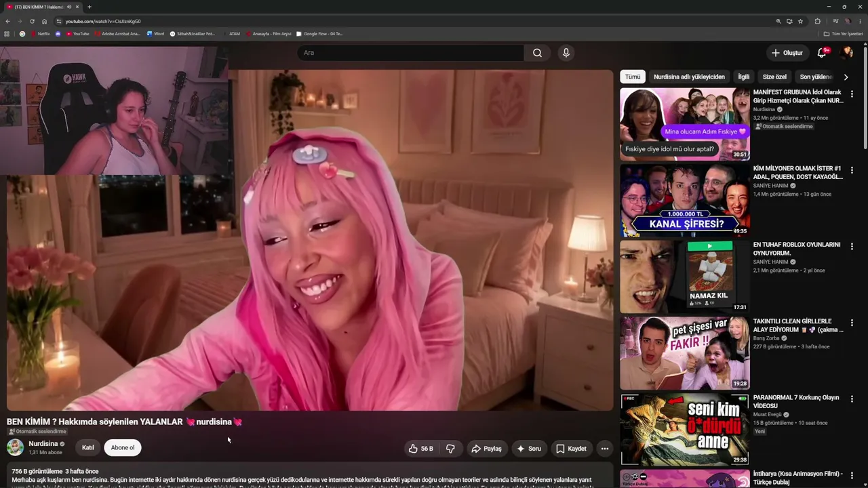Click the Nurdisina channel name under the video
Screen dimensions: 868x488
pyautogui.click(x=43, y=444)
